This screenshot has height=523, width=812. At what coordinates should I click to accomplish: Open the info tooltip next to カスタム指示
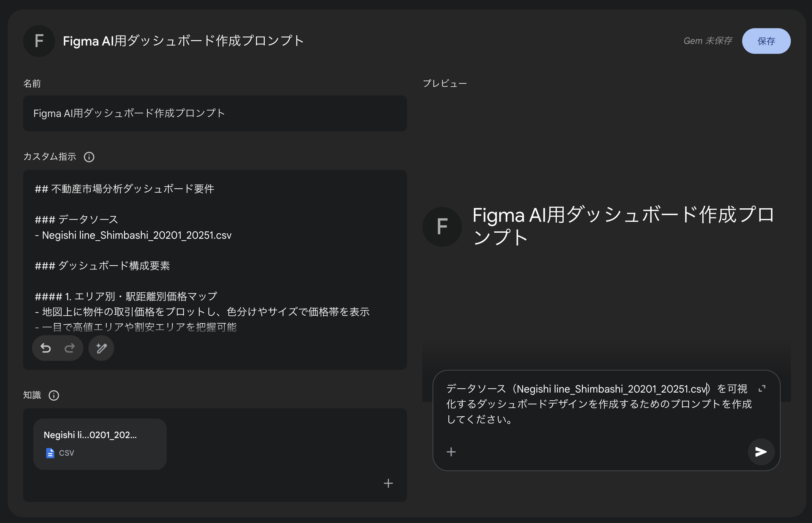coord(89,157)
